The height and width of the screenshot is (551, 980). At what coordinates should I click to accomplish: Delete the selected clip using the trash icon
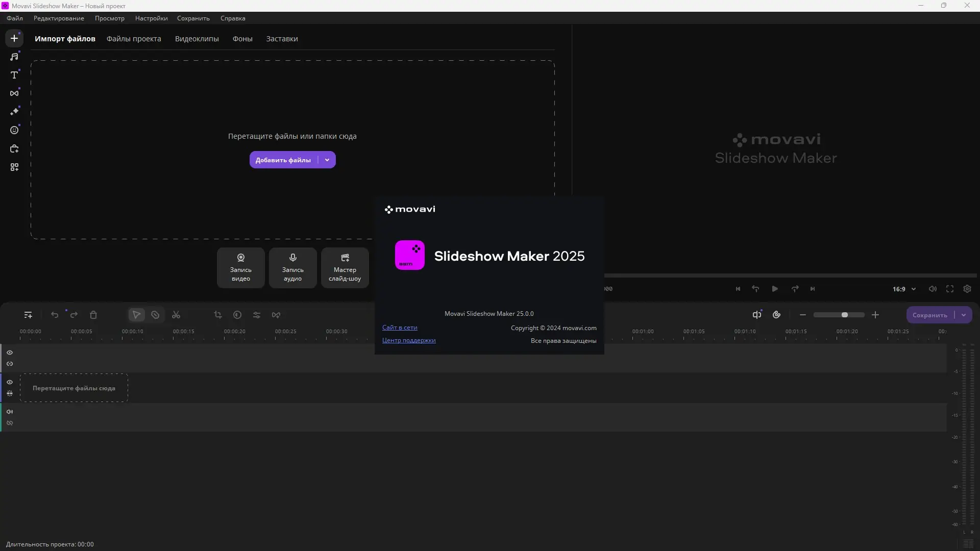tap(93, 315)
